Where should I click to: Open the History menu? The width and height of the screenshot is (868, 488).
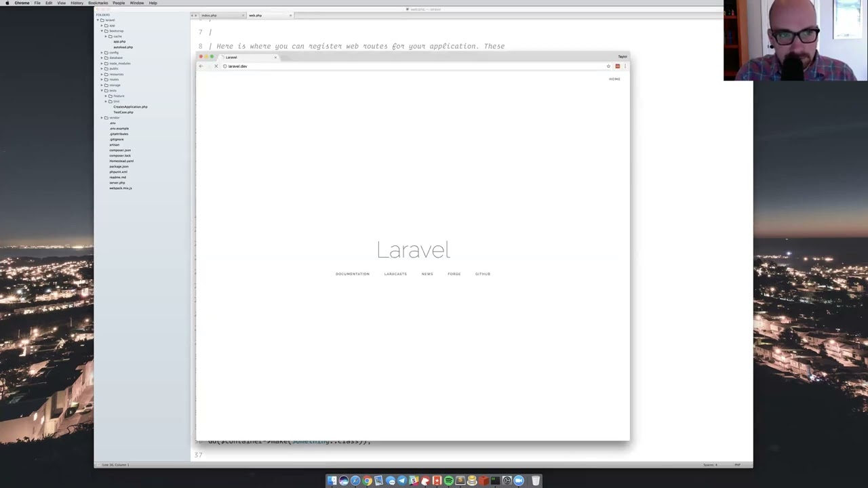coord(77,3)
